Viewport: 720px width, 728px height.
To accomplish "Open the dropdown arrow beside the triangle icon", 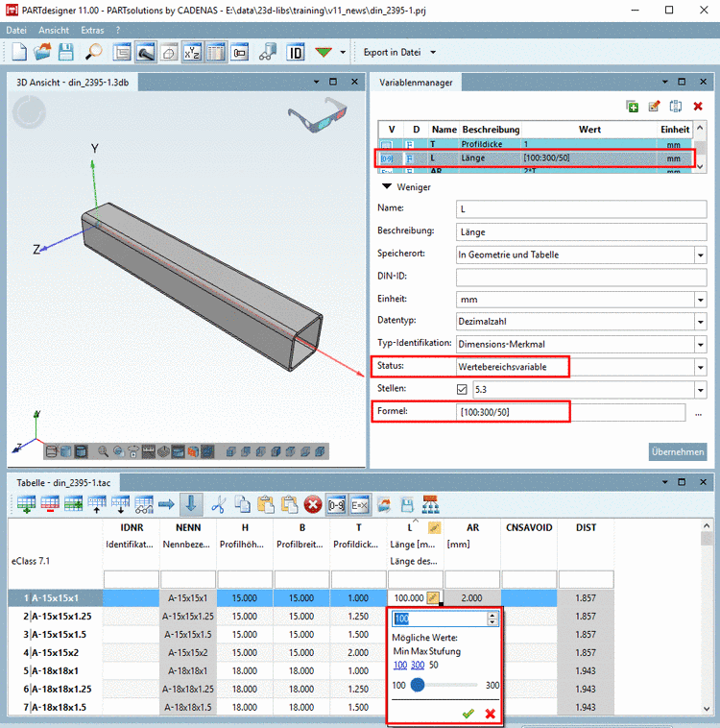I will tap(343, 52).
